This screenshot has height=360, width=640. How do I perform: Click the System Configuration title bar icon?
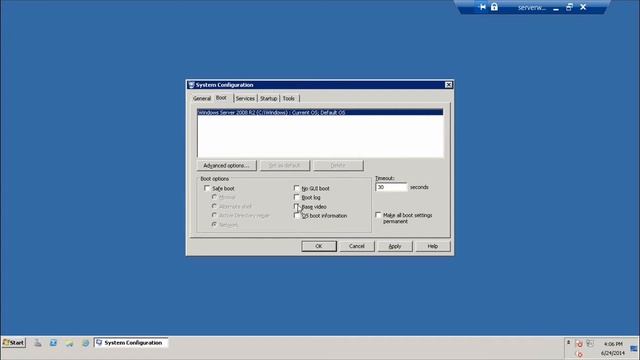[x=191, y=85]
